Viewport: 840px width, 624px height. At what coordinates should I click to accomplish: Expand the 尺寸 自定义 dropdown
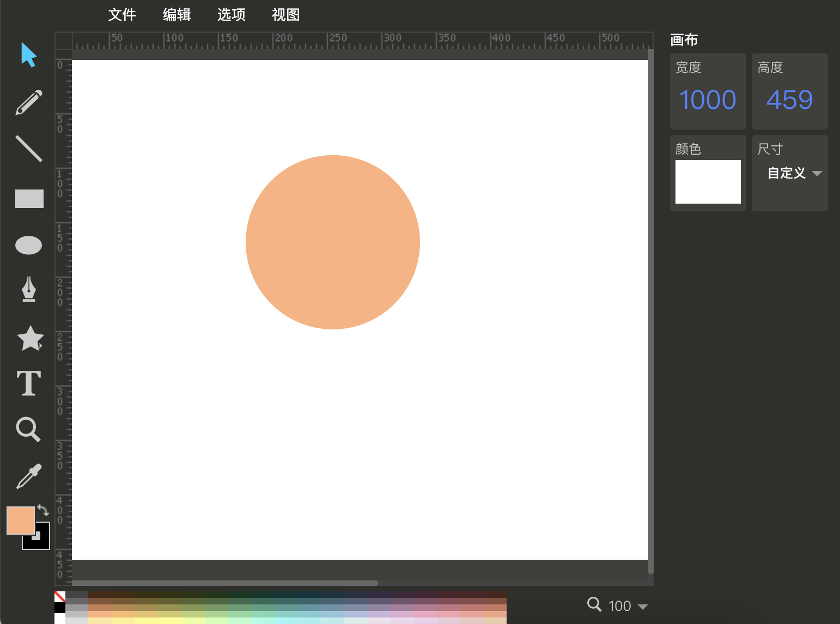[794, 173]
